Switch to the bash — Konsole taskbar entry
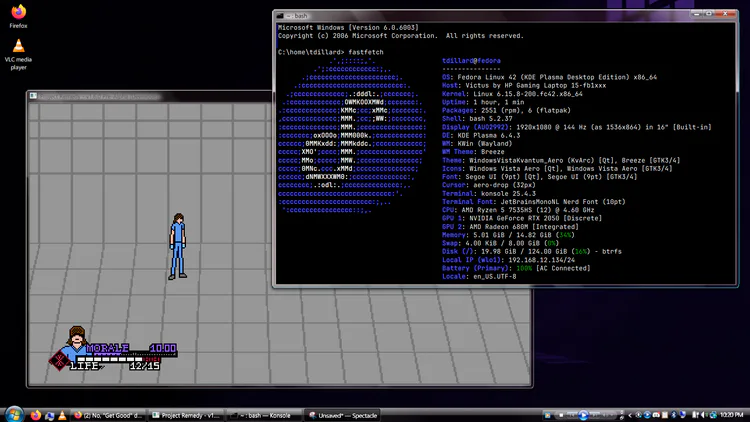The height and width of the screenshot is (422, 750). click(x=264, y=415)
